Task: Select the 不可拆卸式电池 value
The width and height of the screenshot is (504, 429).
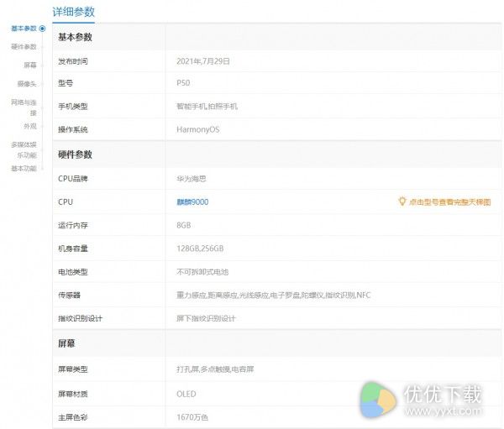Action: click(202, 272)
